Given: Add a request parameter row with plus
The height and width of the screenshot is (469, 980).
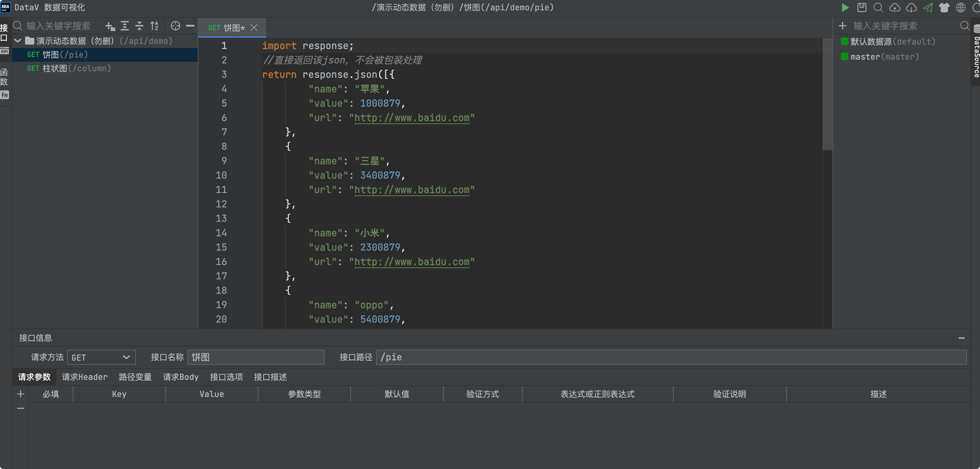Looking at the screenshot, I should 21,394.
